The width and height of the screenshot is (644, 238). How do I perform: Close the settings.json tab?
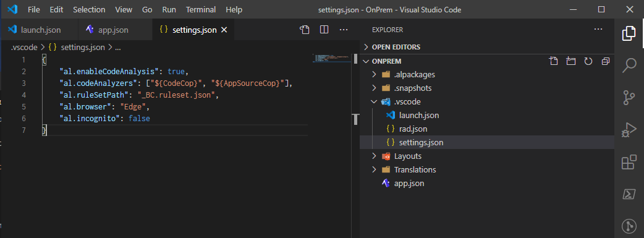(224, 30)
